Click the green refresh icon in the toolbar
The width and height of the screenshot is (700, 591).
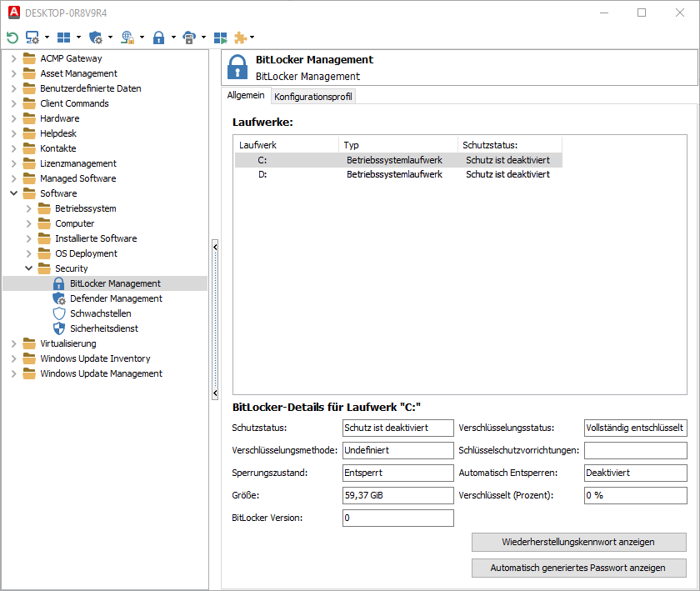[x=12, y=37]
